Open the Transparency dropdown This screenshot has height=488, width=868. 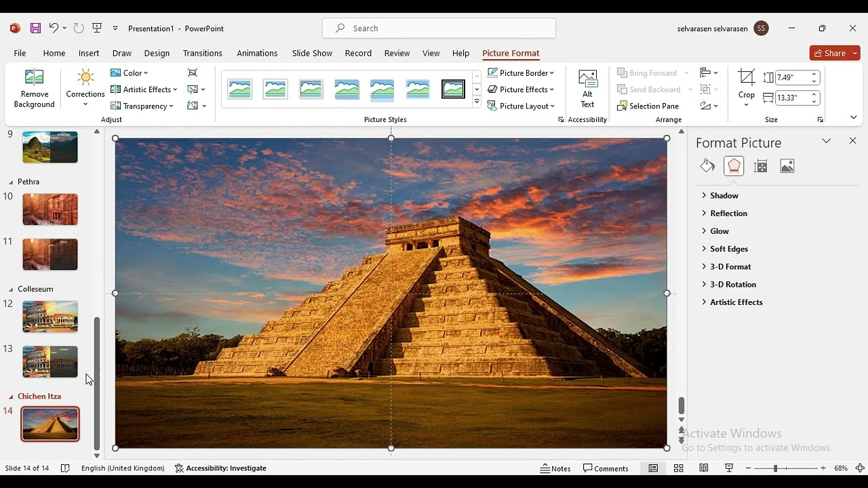pyautogui.click(x=142, y=106)
